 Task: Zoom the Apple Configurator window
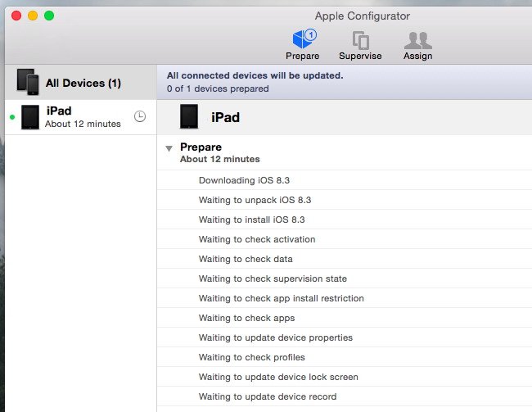point(49,16)
